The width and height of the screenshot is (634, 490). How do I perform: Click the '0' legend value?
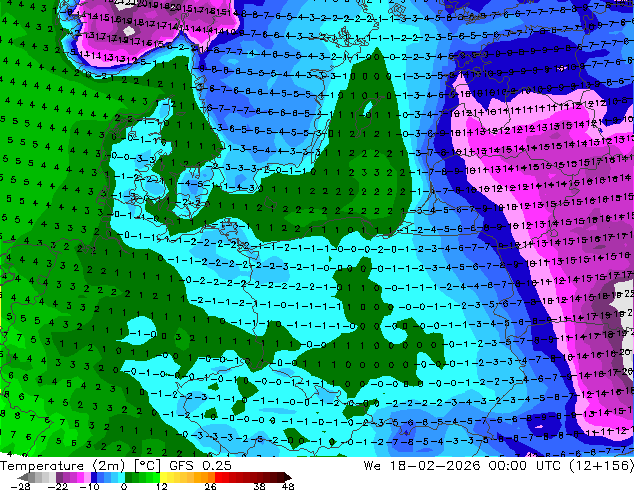tap(124, 486)
